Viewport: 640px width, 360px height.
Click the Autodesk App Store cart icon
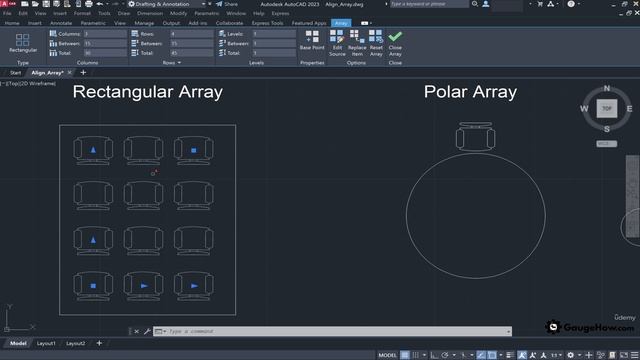[x=540, y=4]
